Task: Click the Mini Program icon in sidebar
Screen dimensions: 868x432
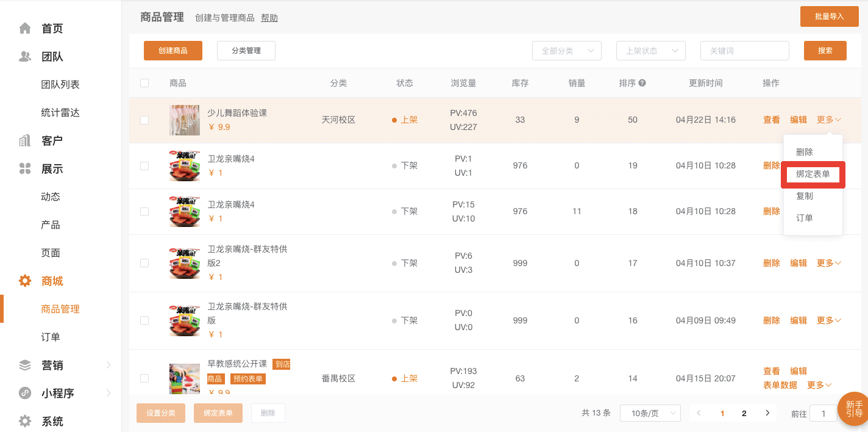Action: [x=25, y=394]
